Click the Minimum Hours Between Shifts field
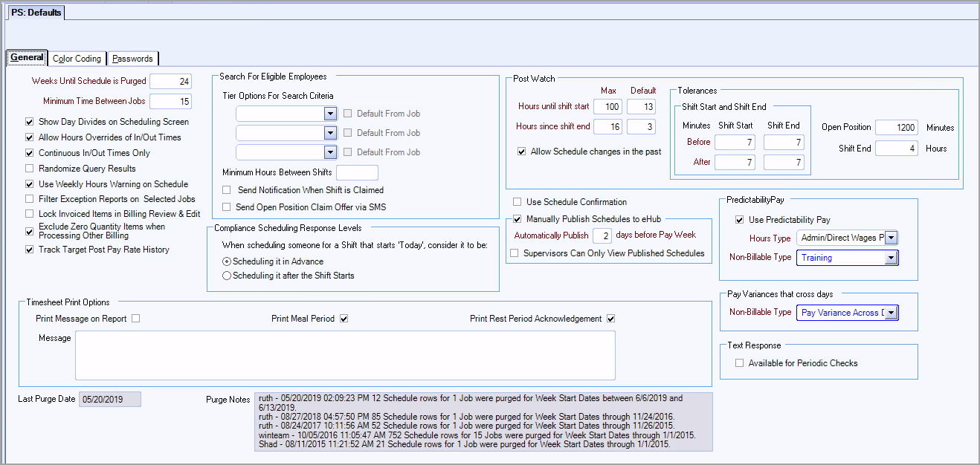The height and width of the screenshot is (465, 980). tap(357, 172)
